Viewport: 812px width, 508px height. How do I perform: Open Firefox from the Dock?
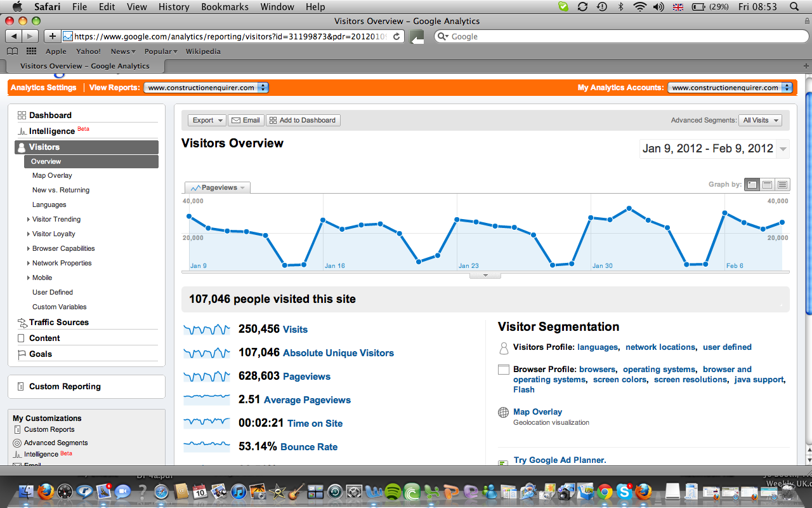point(45,491)
